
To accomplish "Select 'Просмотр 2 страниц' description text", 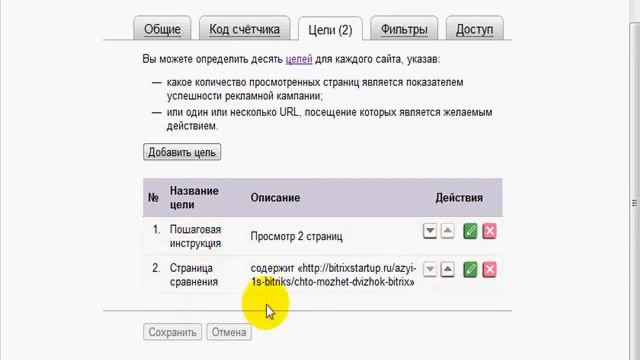I will click(296, 236).
